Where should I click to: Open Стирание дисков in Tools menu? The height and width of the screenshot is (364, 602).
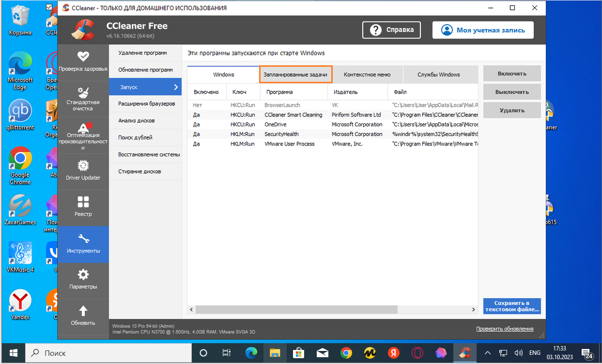[145, 171]
